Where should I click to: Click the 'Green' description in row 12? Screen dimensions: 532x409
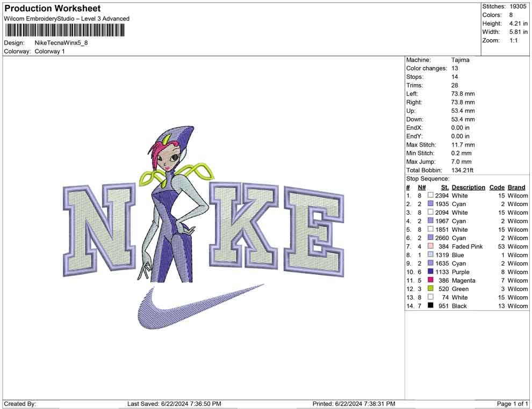pyautogui.click(x=460, y=289)
